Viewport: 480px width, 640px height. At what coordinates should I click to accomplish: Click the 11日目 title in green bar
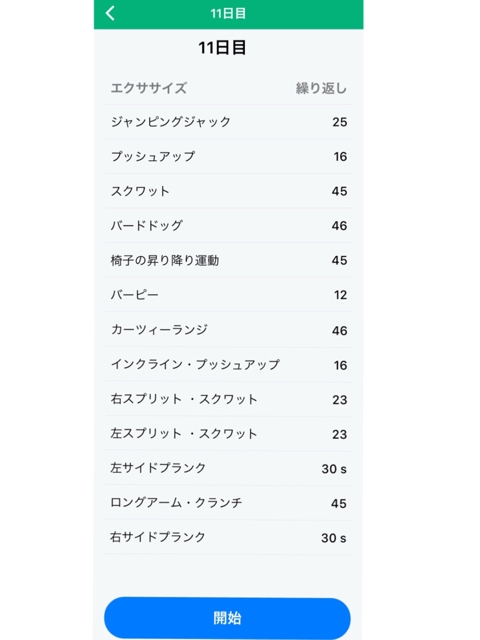(228, 13)
